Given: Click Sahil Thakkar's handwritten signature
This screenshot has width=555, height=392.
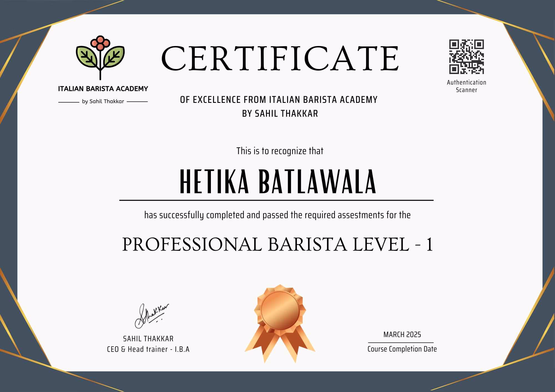Looking at the screenshot, I should click(x=152, y=316).
